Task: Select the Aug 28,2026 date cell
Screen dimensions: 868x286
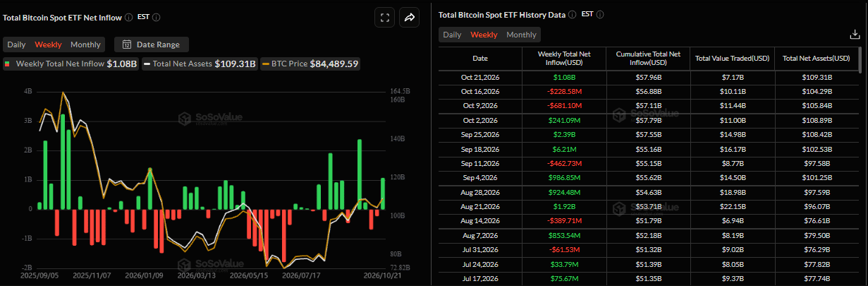Action: [x=479, y=192]
